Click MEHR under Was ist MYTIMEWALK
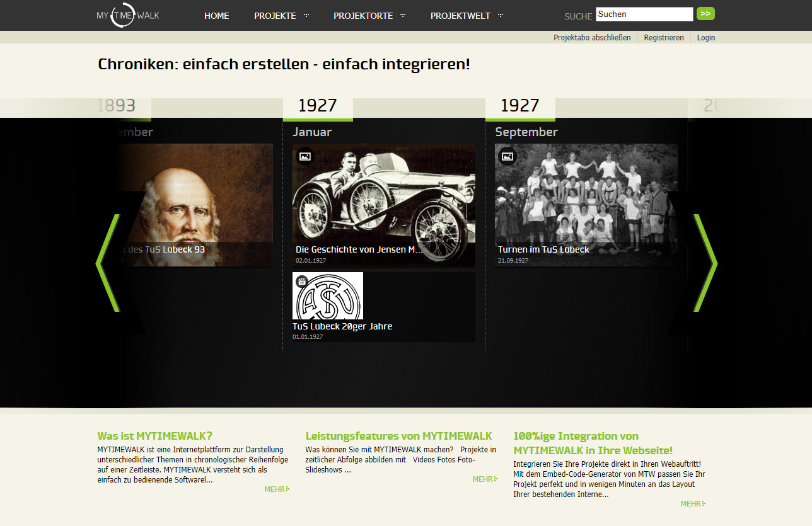This screenshot has height=526, width=812. pyautogui.click(x=277, y=489)
